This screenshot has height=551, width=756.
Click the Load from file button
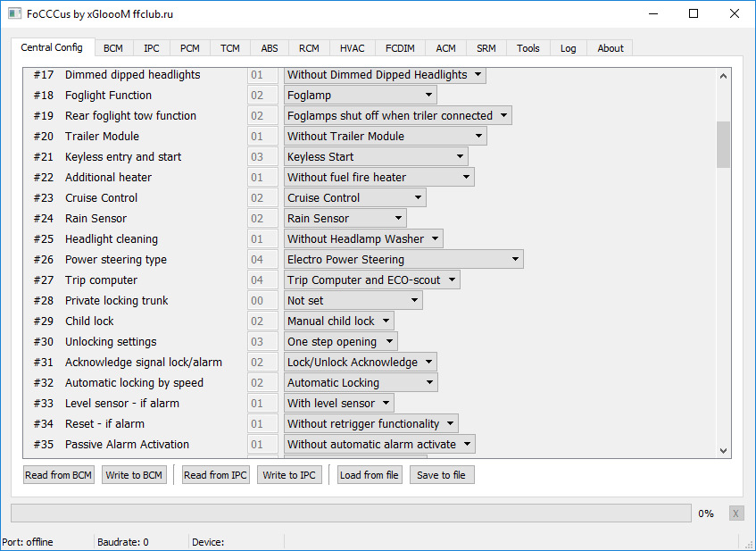[370, 475]
